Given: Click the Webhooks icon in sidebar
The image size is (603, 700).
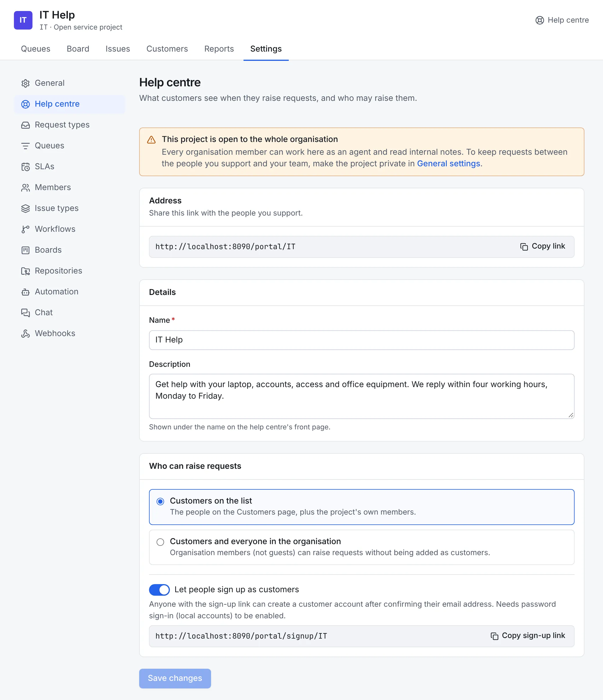Looking at the screenshot, I should (25, 334).
